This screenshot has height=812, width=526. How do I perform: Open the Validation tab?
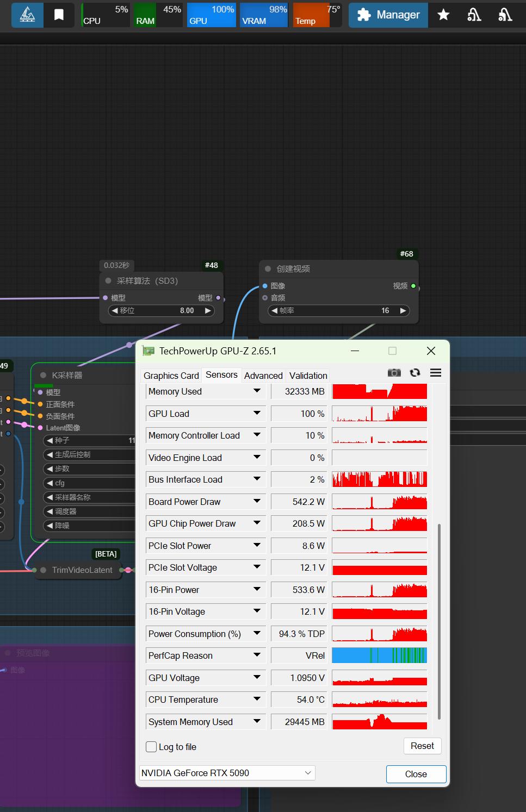308,376
